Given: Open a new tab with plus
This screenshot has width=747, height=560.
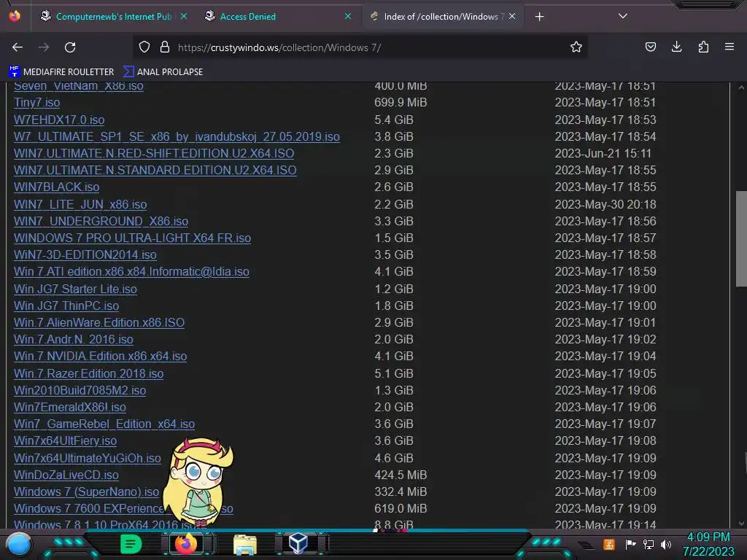Looking at the screenshot, I should (539, 17).
